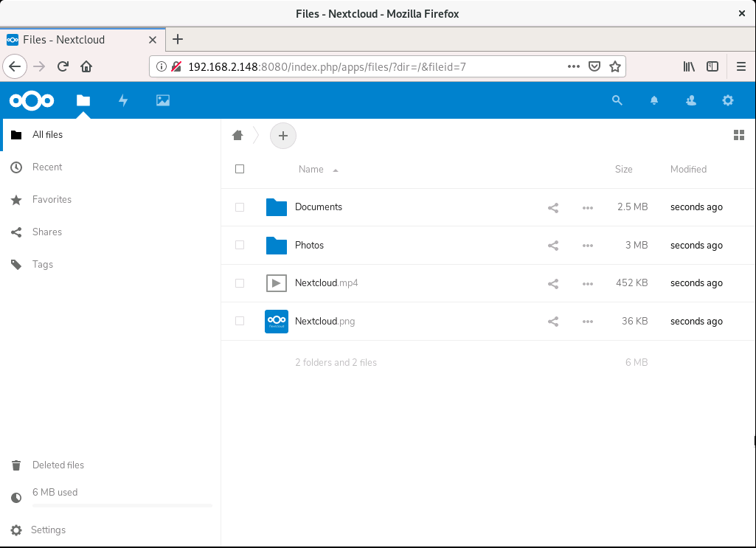Open the Gallery app from the top bar

[162, 100]
